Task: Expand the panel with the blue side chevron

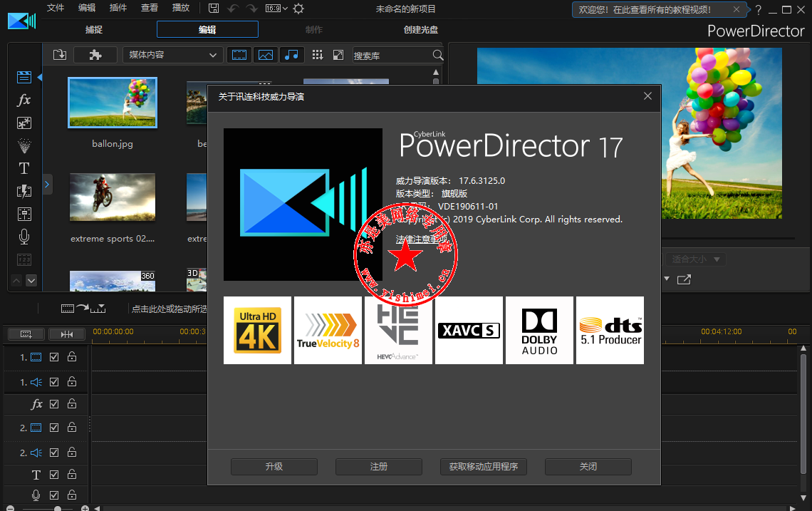Action: (46, 184)
